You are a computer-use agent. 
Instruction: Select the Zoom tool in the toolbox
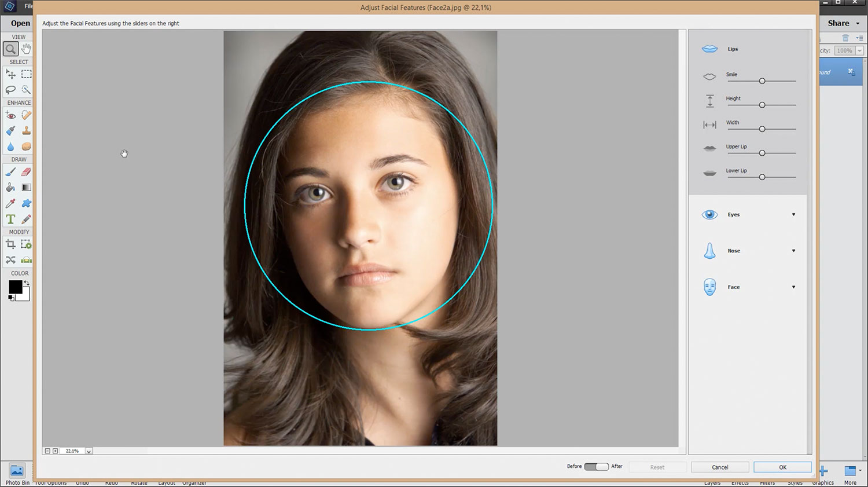tap(10, 49)
